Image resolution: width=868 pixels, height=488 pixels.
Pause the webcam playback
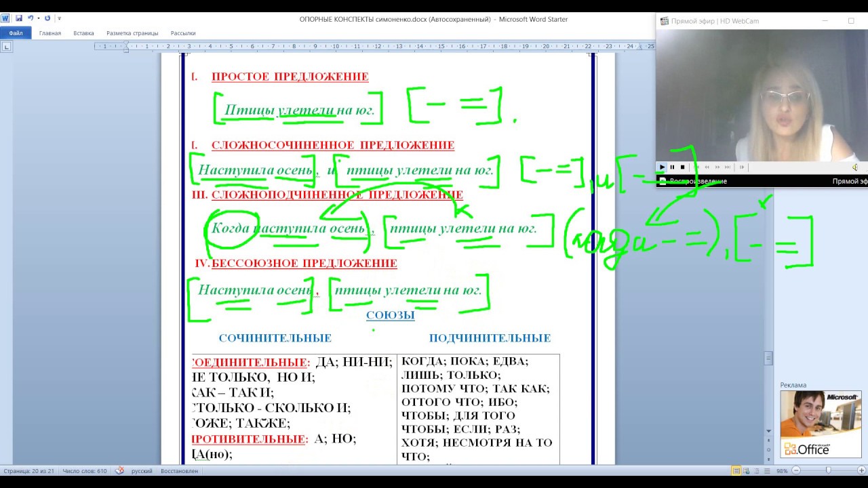(673, 167)
